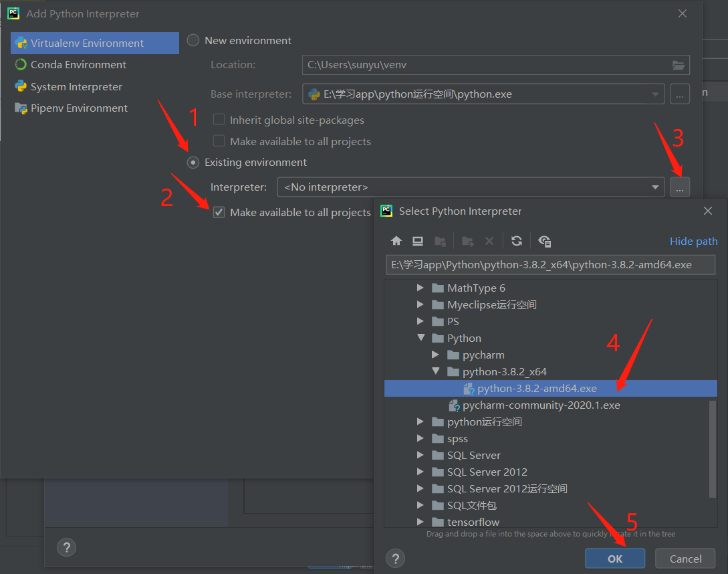Refresh the file tree icon

tap(516, 241)
